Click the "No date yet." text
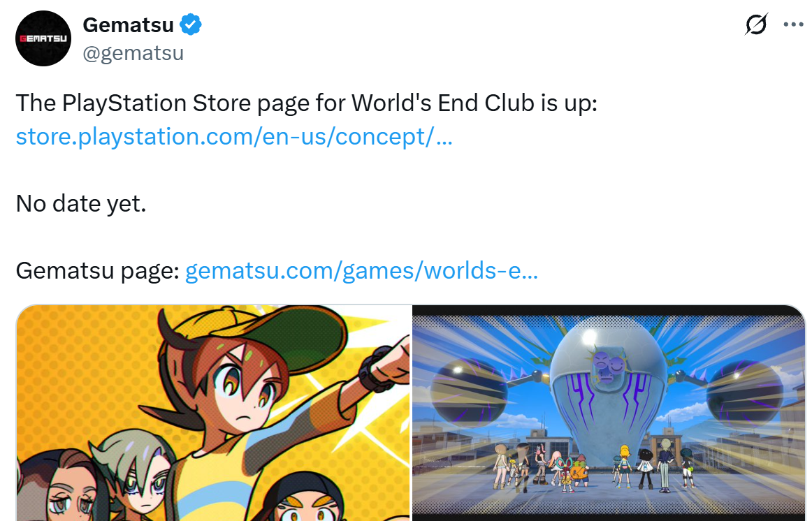 (81, 203)
